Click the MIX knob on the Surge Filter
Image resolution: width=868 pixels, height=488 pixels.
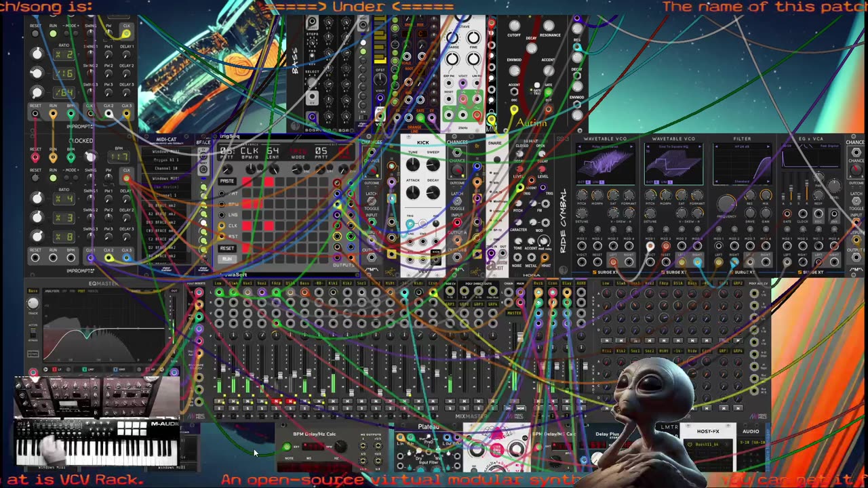[x=766, y=195]
